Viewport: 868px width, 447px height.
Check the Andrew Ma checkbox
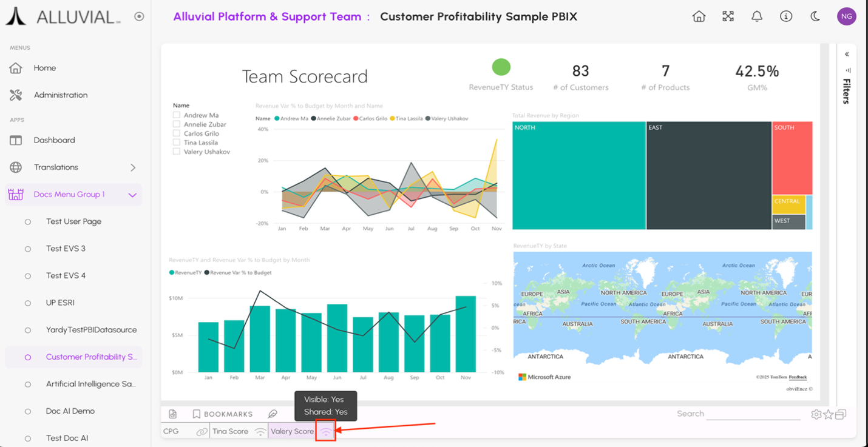tap(177, 115)
